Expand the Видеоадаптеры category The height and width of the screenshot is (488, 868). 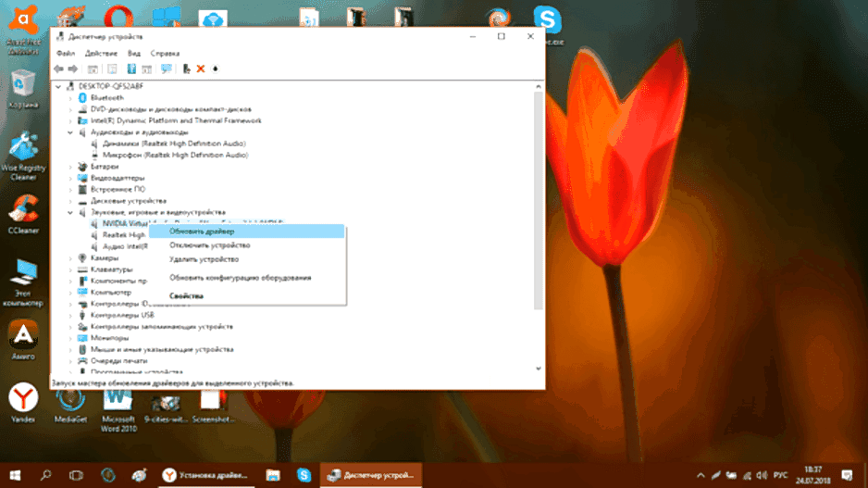(x=71, y=178)
